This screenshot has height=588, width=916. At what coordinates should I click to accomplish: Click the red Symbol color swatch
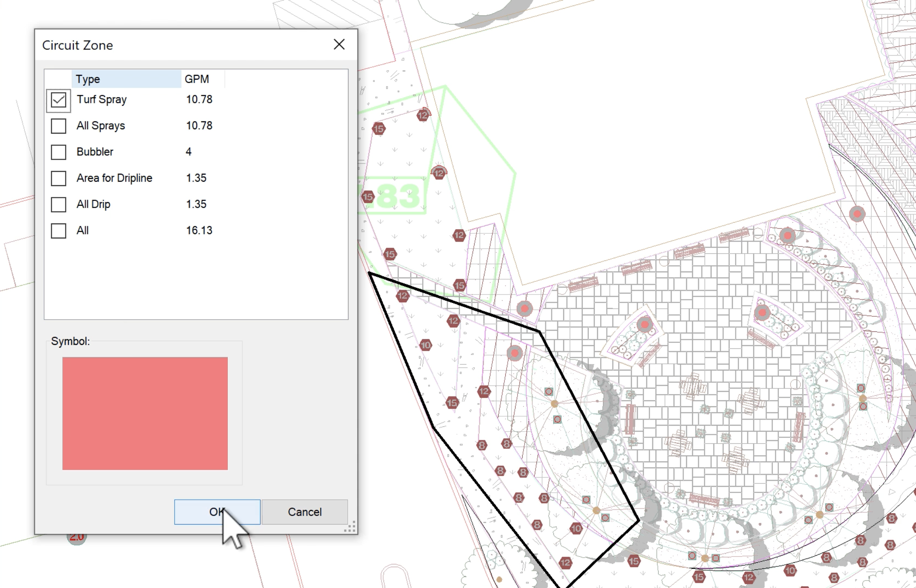click(x=145, y=413)
